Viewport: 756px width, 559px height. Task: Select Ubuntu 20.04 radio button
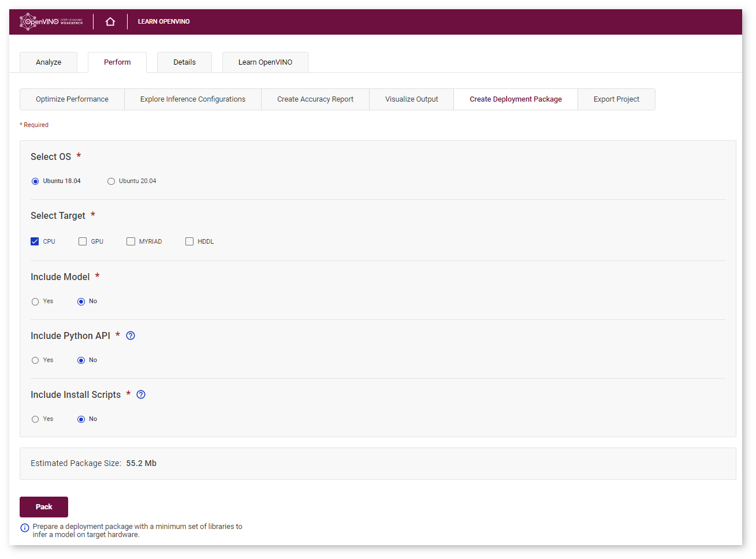click(111, 181)
